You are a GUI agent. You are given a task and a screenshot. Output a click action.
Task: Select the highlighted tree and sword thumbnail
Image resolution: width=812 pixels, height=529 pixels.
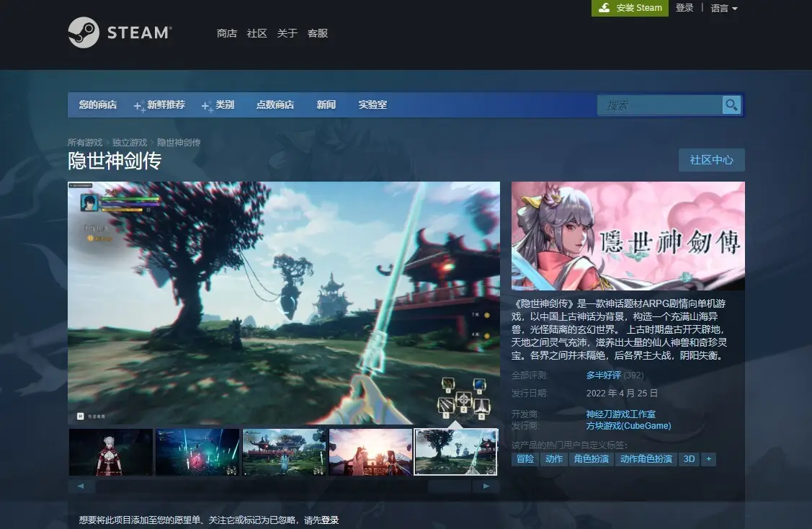(x=456, y=452)
